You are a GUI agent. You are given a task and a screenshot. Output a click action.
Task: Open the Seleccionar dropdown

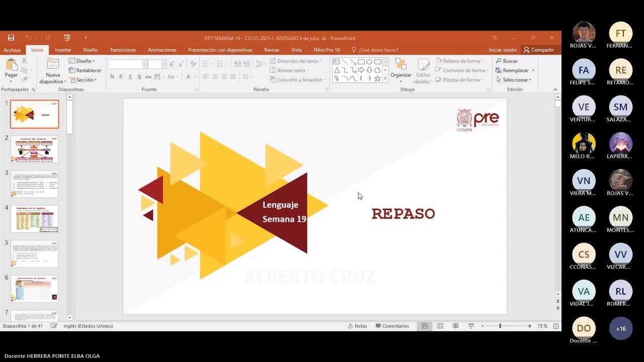click(x=513, y=80)
